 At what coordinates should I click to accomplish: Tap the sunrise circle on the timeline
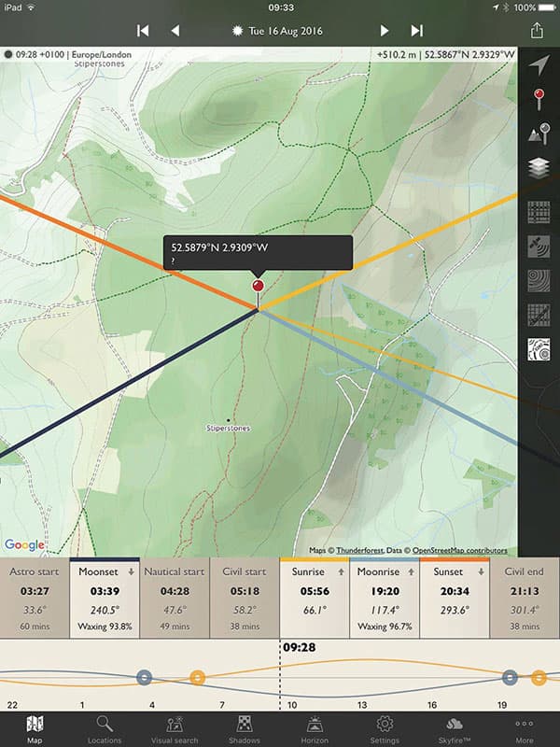pyautogui.click(x=198, y=677)
